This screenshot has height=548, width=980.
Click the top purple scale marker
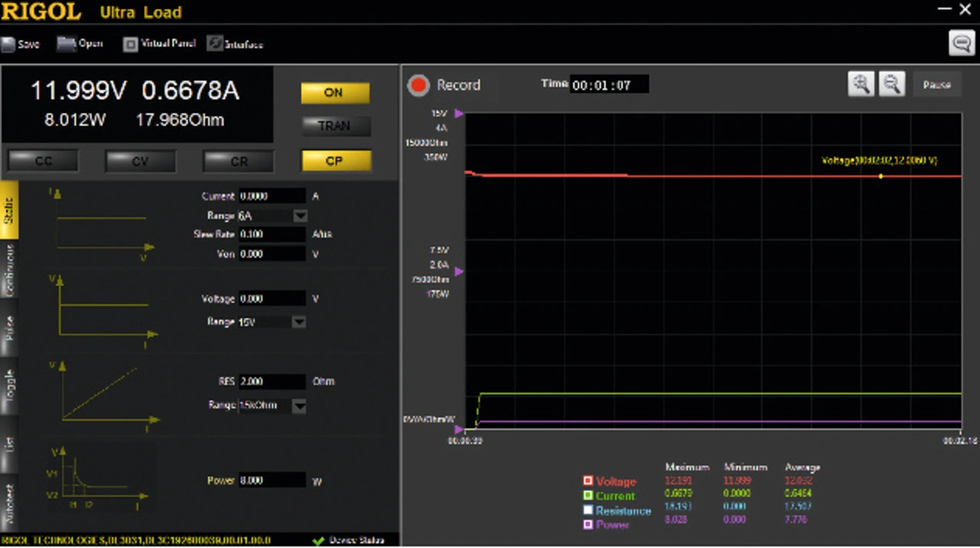[459, 113]
